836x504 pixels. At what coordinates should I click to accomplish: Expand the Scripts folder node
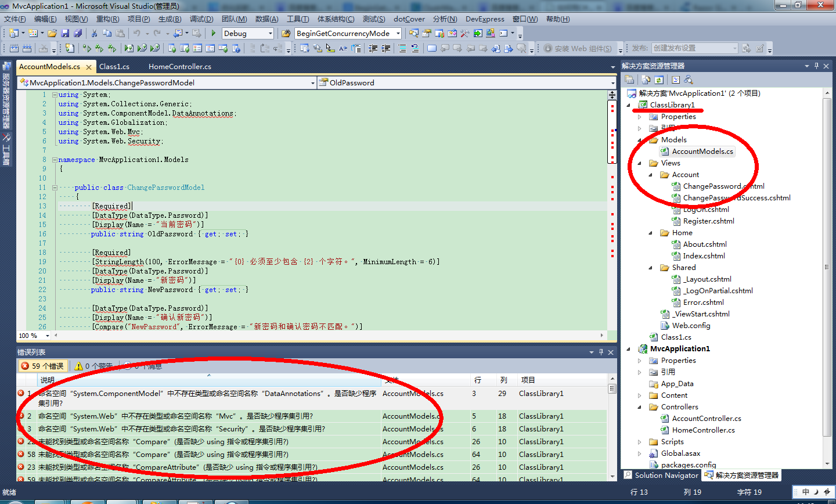pyautogui.click(x=640, y=442)
